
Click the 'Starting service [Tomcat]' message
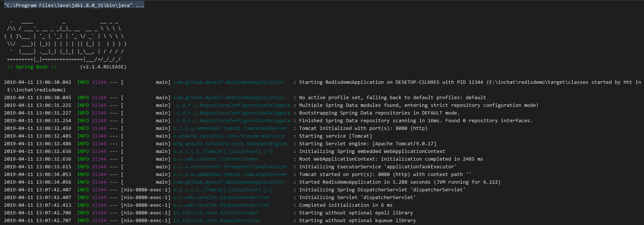point(336,136)
